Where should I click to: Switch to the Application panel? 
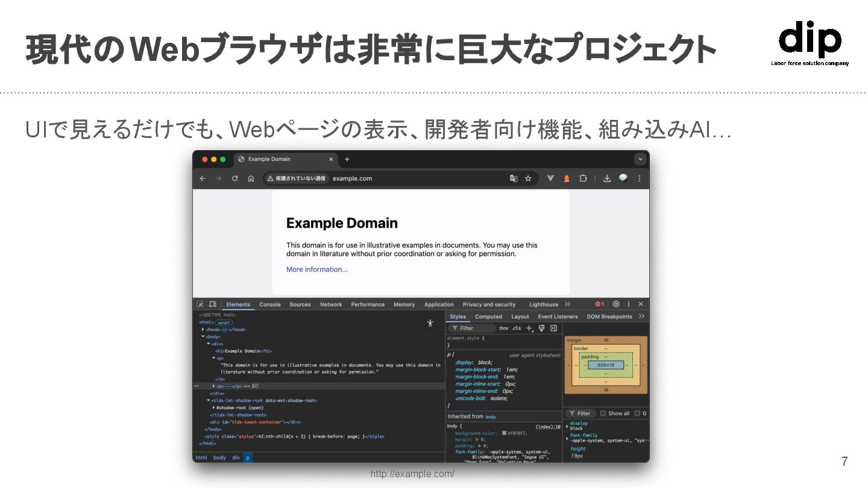pos(439,305)
